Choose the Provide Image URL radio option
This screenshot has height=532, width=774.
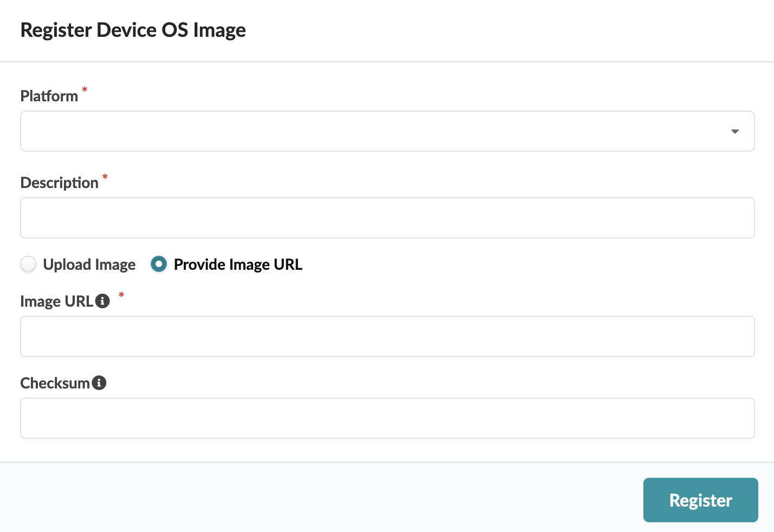pyautogui.click(x=159, y=264)
